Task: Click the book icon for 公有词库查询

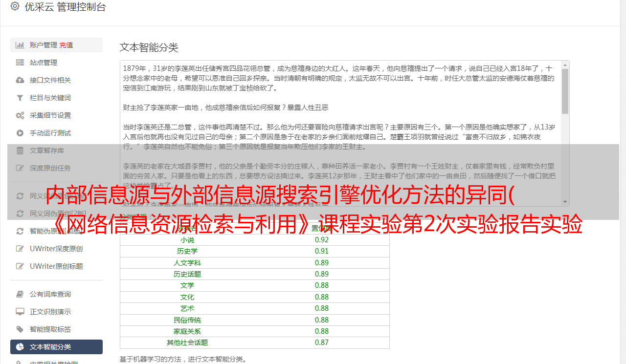Action: pyautogui.click(x=20, y=294)
